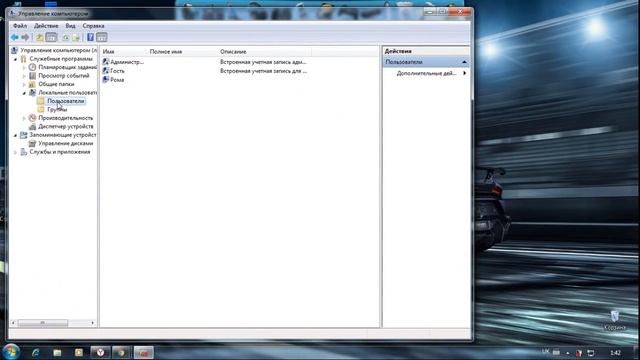The width and height of the screenshot is (640, 360).
Task: Expand the Планировщик заданий node
Action: point(24,67)
